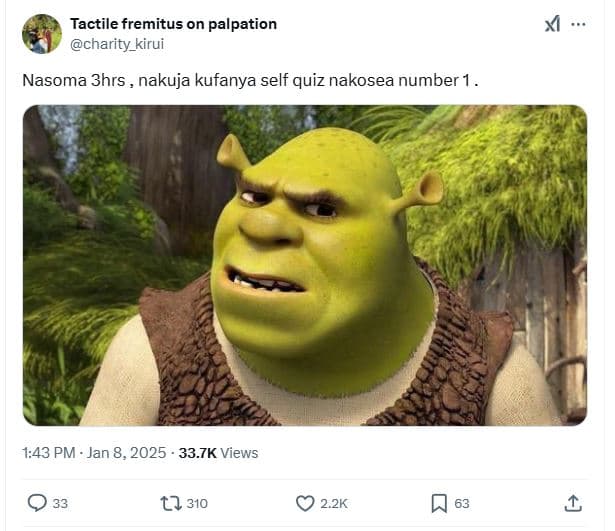Show the 33 replies count

(x=60, y=504)
